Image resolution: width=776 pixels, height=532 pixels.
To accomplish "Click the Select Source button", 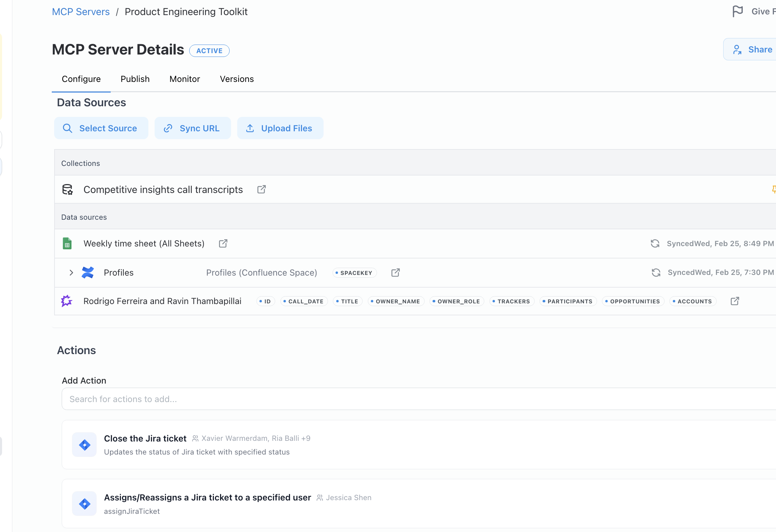I will pos(101,128).
